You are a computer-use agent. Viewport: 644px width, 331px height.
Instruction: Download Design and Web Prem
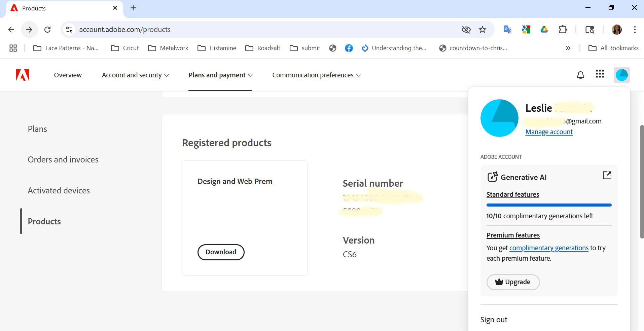[221, 252]
